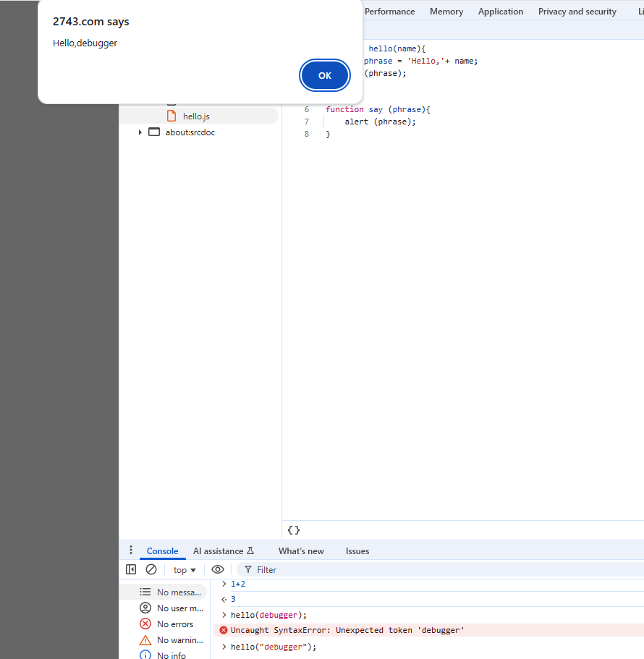Click line number 8 gutter
The width and height of the screenshot is (644, 659).
point(307,134)
